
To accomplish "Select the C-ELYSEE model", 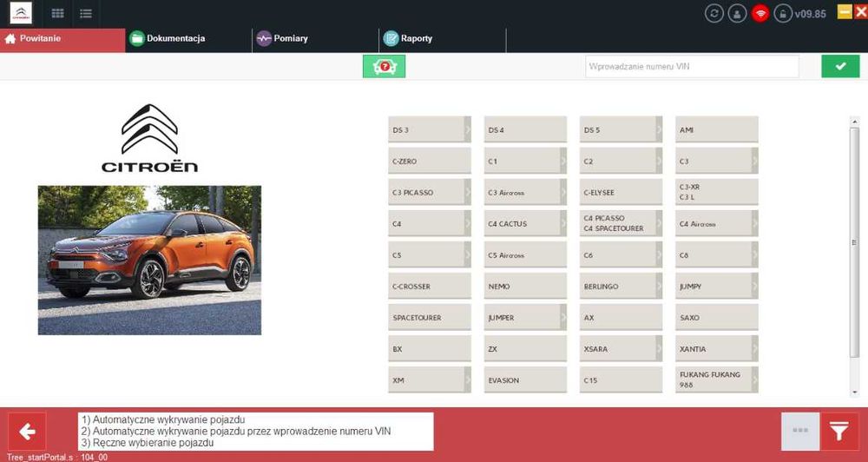I will pos(621,192).
